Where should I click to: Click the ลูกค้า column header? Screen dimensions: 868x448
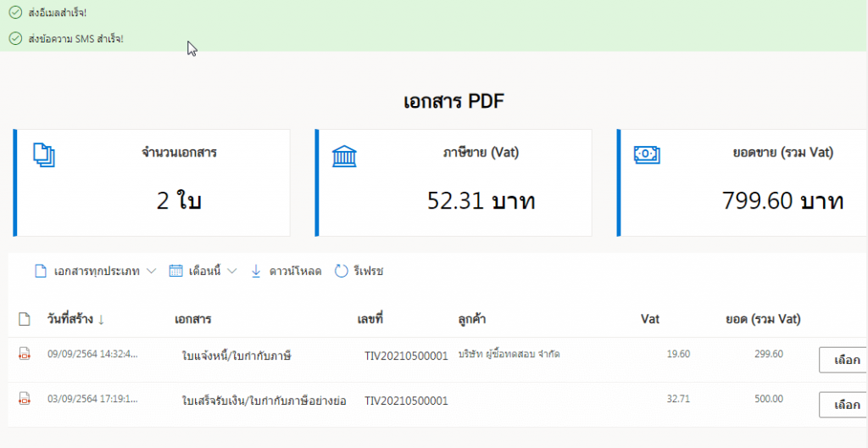(471, 319)
